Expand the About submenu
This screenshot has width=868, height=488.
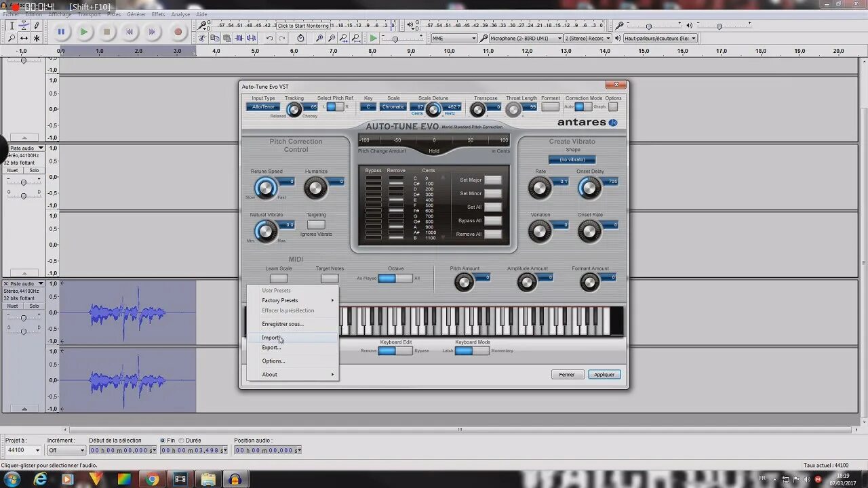click(x=292, y=374)
